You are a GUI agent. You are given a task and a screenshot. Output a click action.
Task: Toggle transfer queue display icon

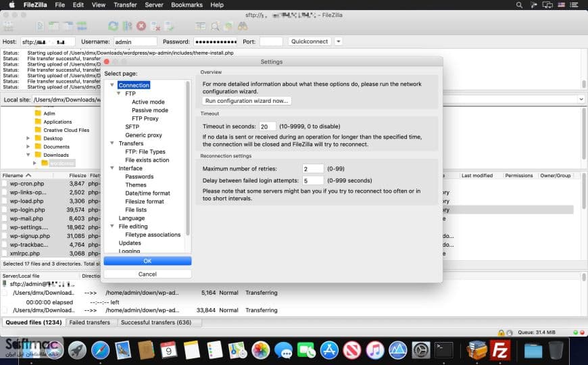click(x=82, y=26)
